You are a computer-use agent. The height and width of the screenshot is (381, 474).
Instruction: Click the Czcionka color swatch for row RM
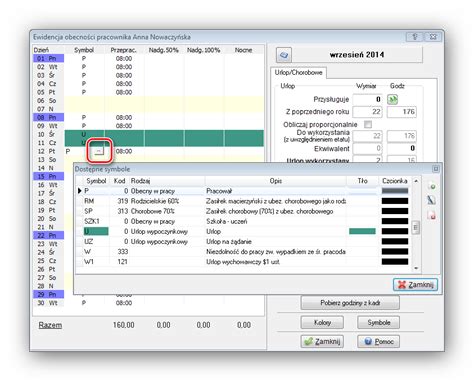click(395, 201)
